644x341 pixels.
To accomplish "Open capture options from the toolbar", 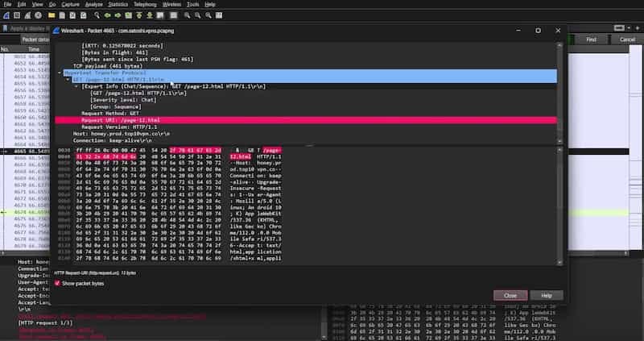I will coord(38,15).
